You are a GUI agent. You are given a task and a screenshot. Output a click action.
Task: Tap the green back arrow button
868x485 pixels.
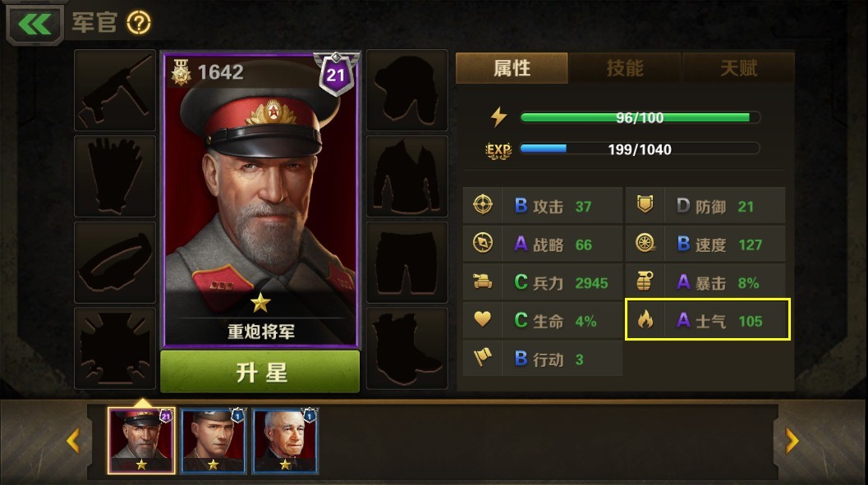[x=34, y=24]
